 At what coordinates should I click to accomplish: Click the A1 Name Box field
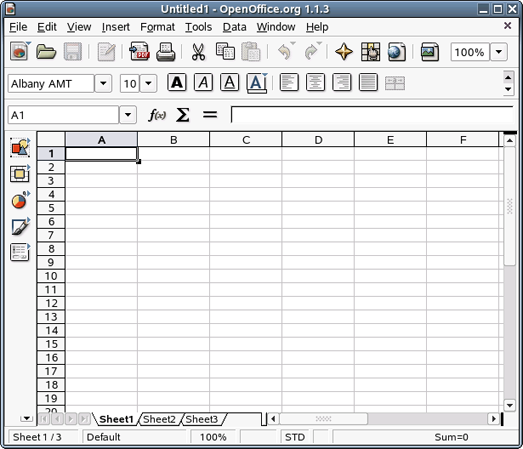click(x=63, y=115)
